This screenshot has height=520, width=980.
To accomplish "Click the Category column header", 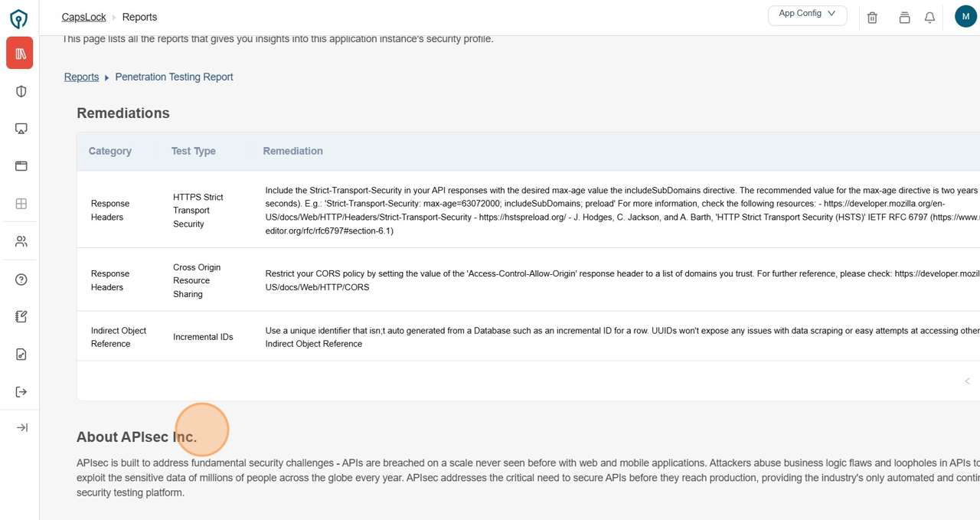I will pyautogui.click(x=110, y=151).
